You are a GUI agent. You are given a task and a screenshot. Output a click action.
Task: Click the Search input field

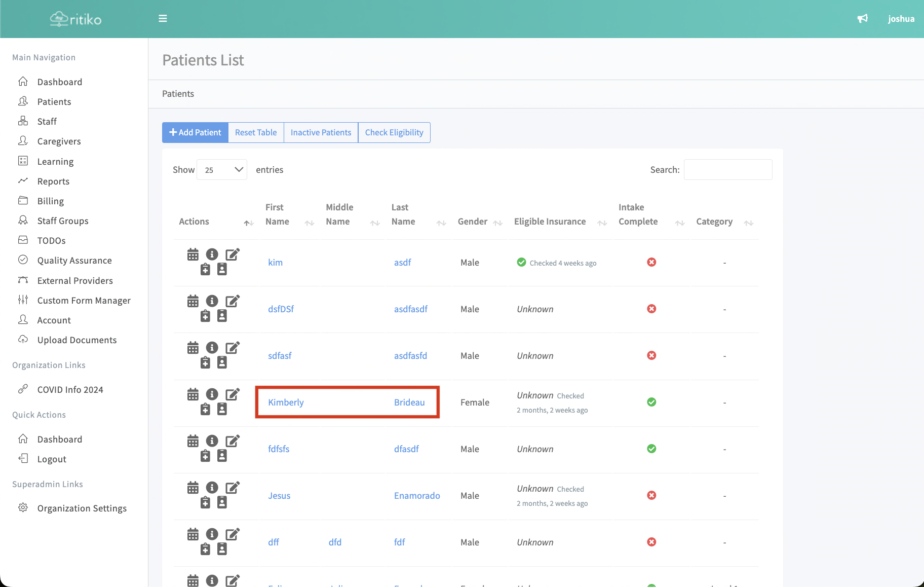(x=727, y=170)
